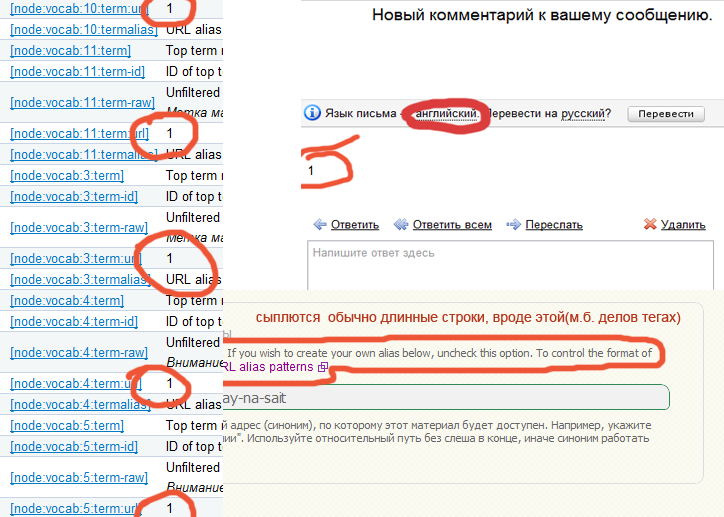Click the Удалить link

click(683, 225)
